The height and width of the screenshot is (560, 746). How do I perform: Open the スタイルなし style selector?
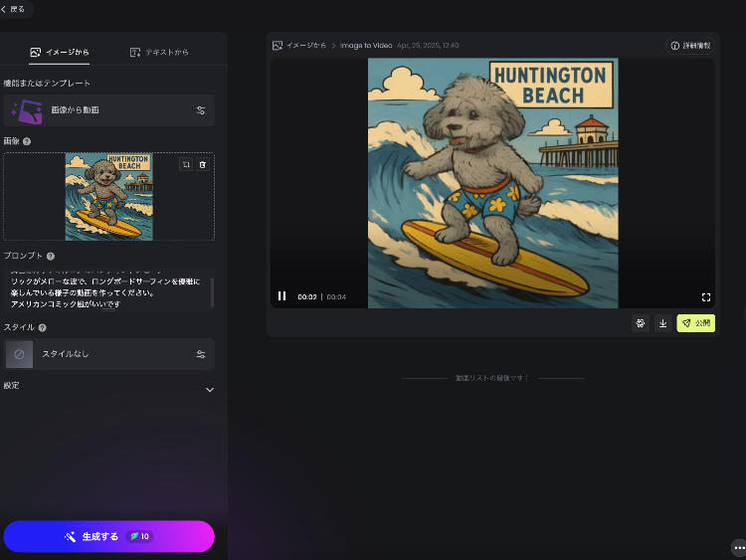click(x=109, y=354)
